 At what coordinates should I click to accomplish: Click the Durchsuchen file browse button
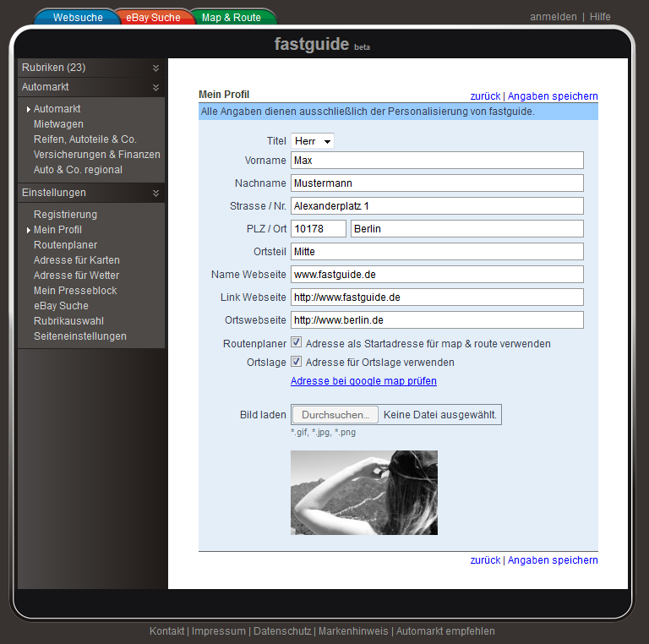tap(335, 415)
